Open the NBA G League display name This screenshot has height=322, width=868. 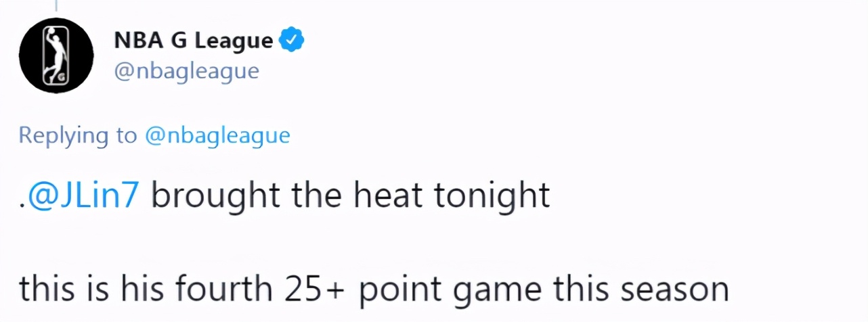193,41
